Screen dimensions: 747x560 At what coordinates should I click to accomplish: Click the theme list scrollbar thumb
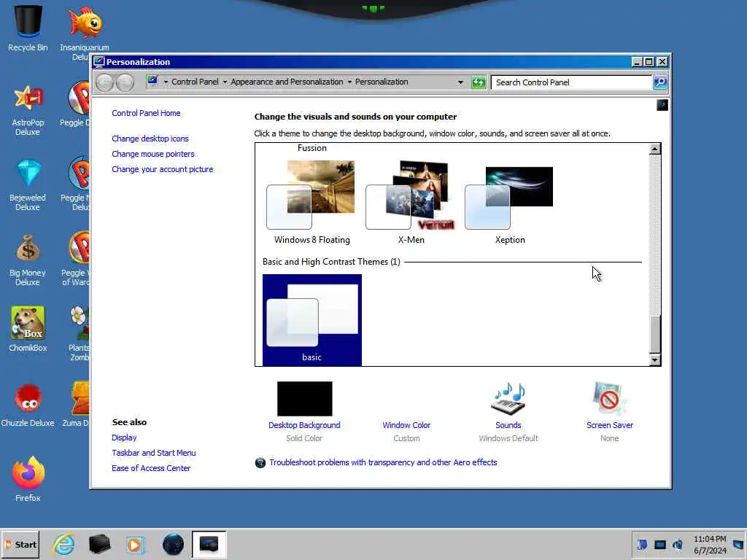[655, 334]
